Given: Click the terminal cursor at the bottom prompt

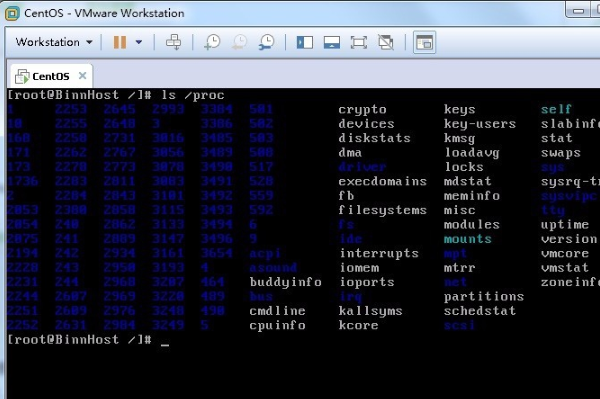Looking at the screenshot, I should (x=165, y=345).
